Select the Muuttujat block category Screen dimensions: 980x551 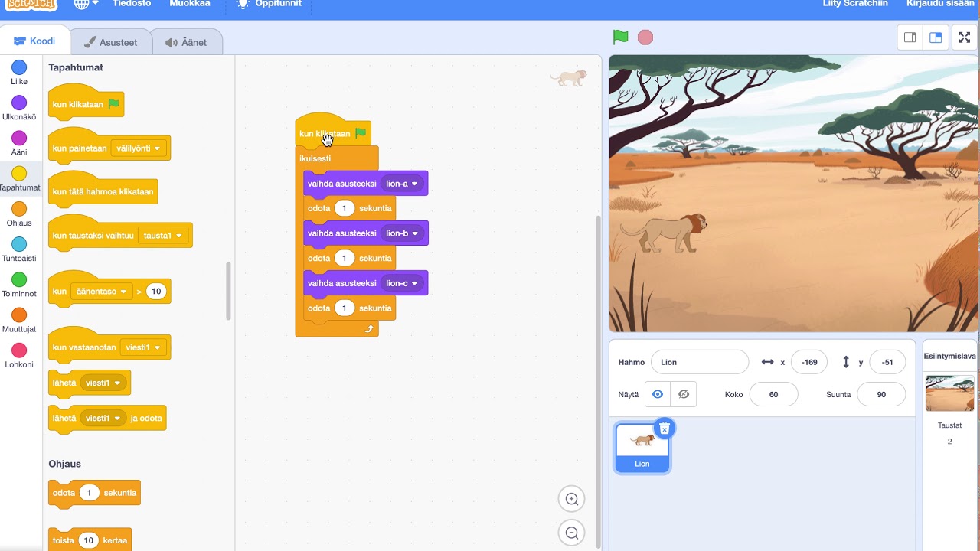[19, 320]
